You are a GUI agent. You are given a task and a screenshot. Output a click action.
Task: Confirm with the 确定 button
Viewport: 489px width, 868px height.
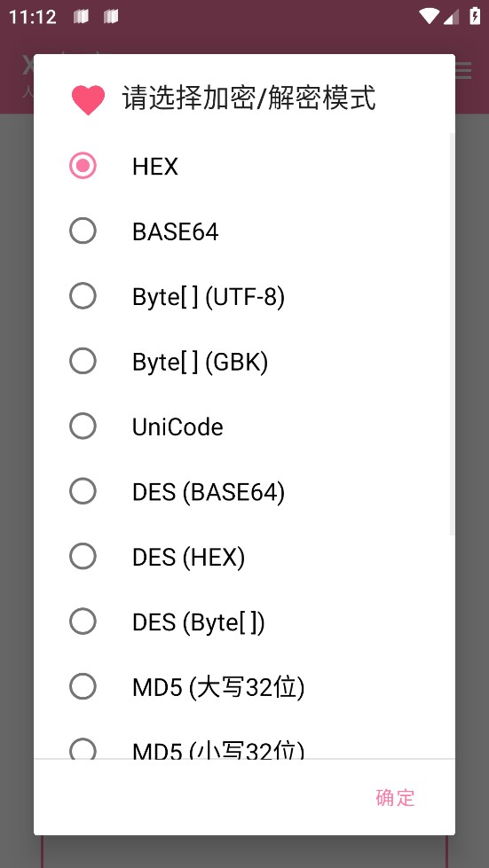point(395,797)
